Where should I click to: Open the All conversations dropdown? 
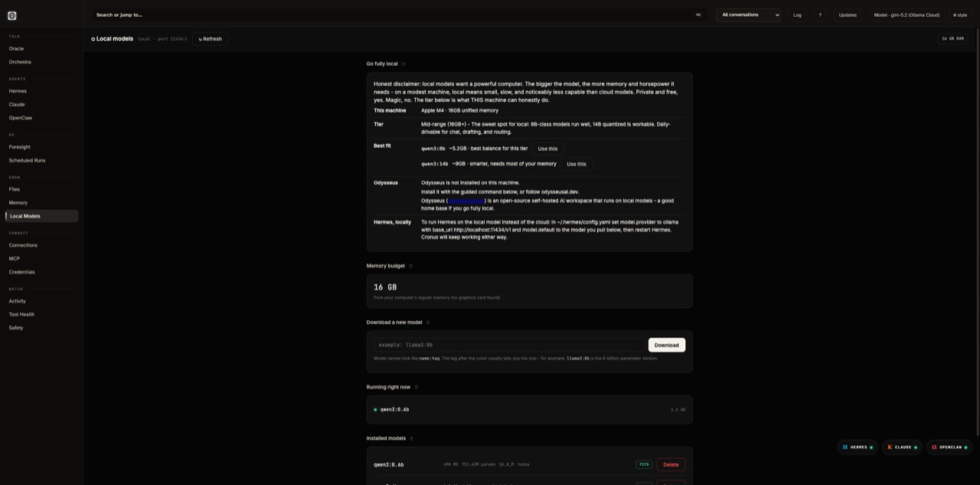coord(749,15)
